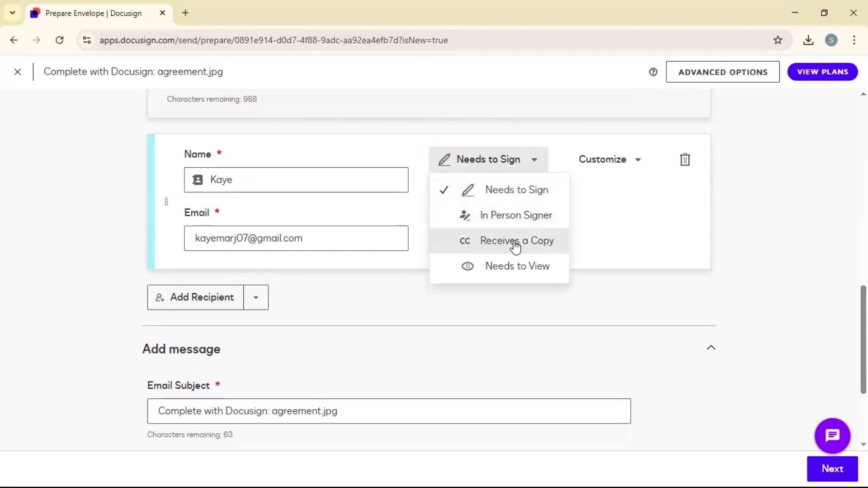
Task: Bookmark this page with star icon
Action: (778, 40)
